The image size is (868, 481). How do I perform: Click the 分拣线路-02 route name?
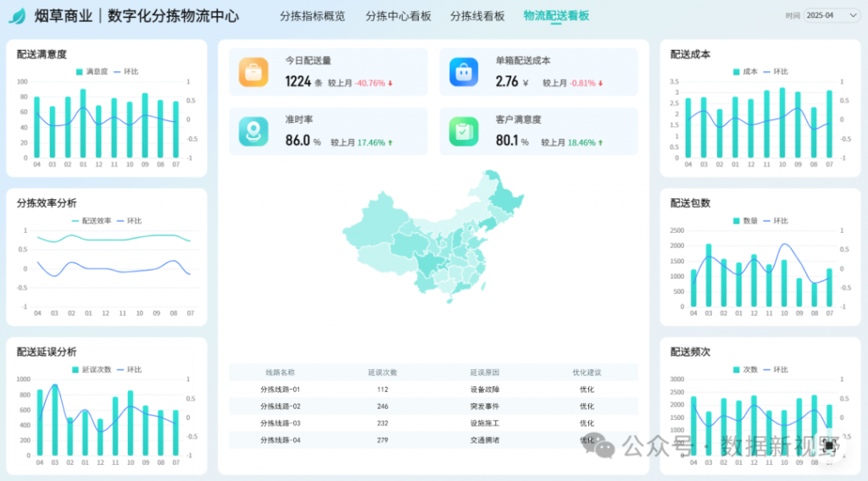(x=280, y=406)
